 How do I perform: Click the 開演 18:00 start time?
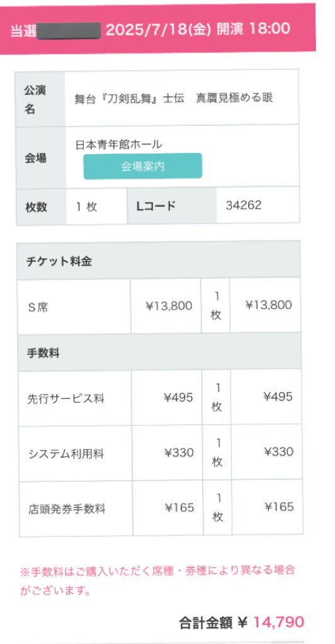click(x=254, y=29)
